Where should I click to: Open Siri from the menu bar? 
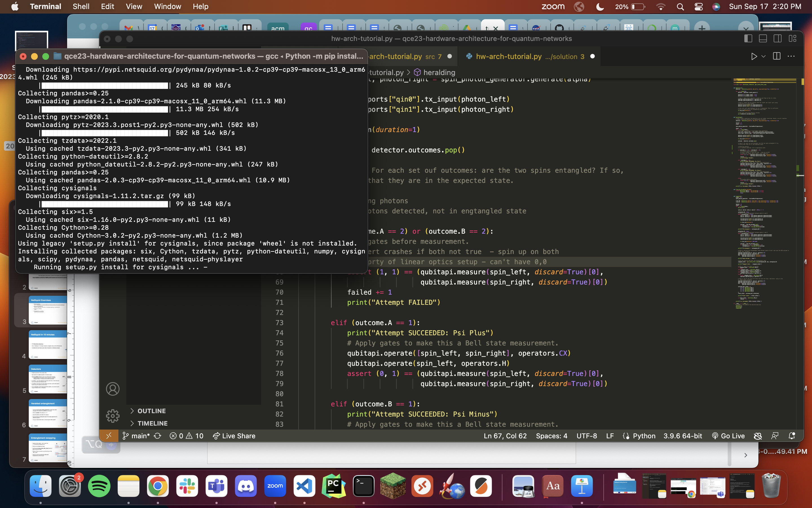coord(716,6)
